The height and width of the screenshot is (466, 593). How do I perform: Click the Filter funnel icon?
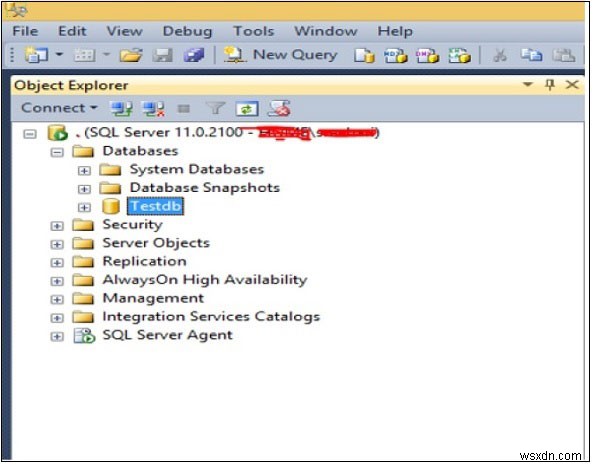click(215, 109)
